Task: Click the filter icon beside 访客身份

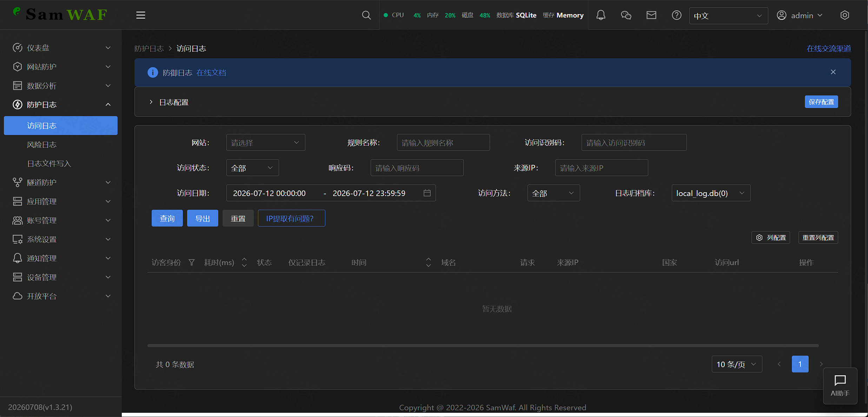Action: 192,262
